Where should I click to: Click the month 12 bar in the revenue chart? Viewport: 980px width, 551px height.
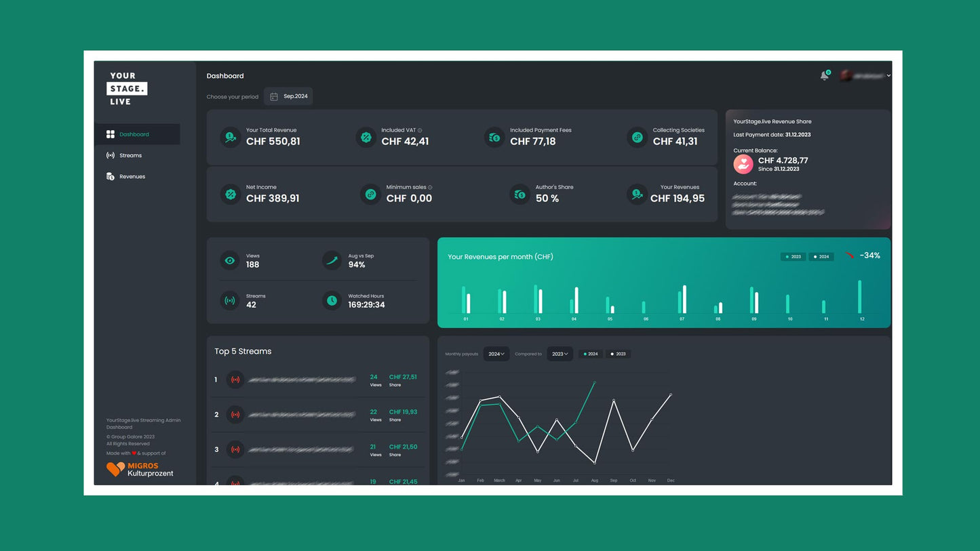(859, 297)
